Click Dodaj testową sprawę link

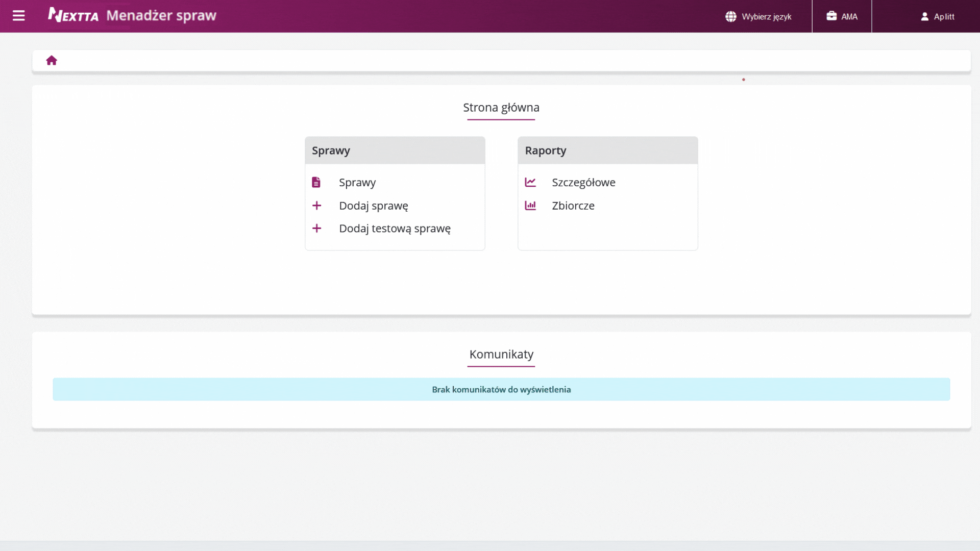[x=395, y=229]
